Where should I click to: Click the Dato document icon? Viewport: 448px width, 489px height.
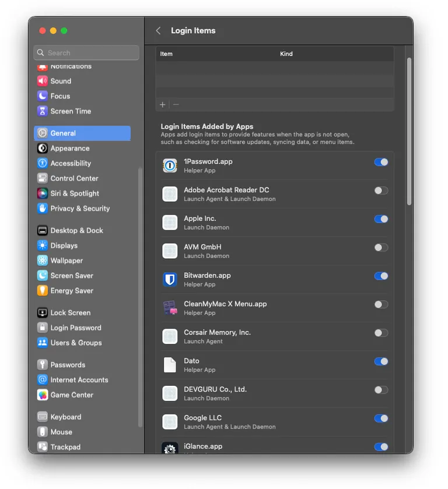170,365
